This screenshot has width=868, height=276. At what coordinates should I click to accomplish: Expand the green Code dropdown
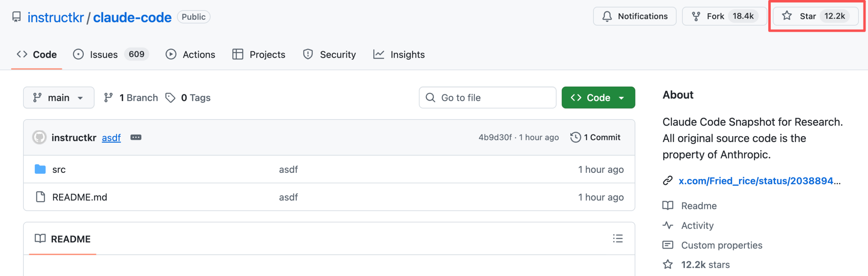(x=598, y=98)
